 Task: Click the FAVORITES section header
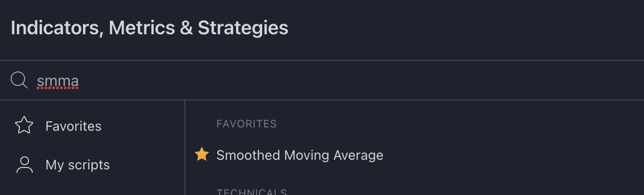(246, 124)
